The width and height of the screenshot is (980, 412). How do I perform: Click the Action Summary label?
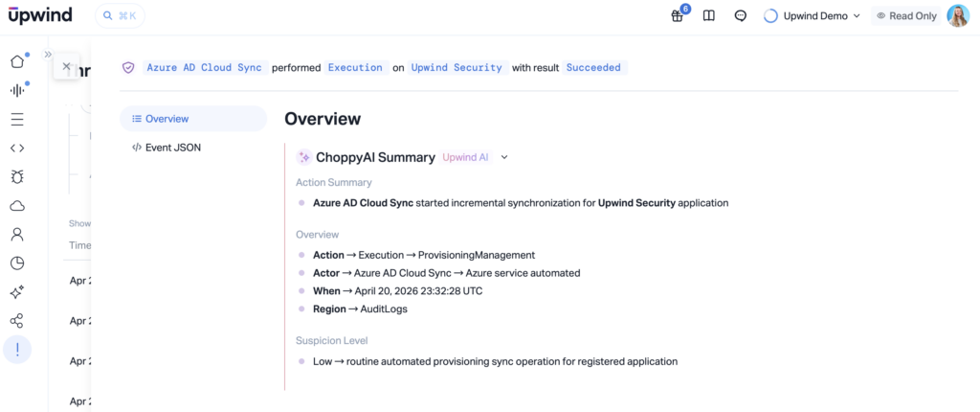coord(334,183)
